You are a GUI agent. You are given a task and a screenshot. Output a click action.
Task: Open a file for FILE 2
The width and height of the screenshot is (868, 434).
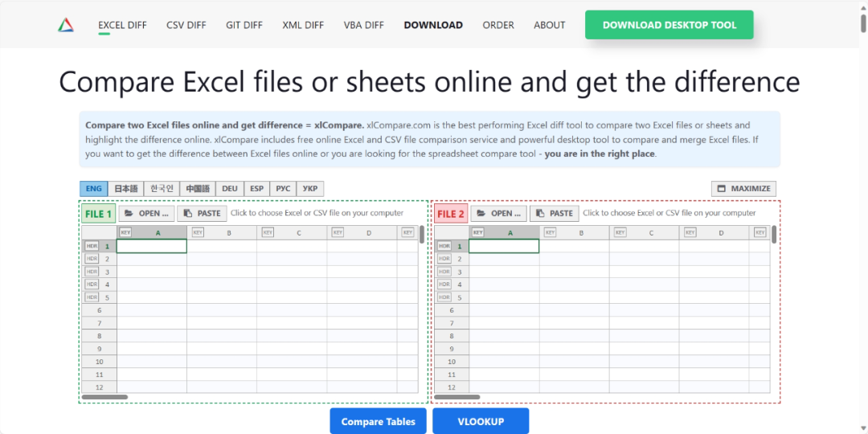[499, 213]
